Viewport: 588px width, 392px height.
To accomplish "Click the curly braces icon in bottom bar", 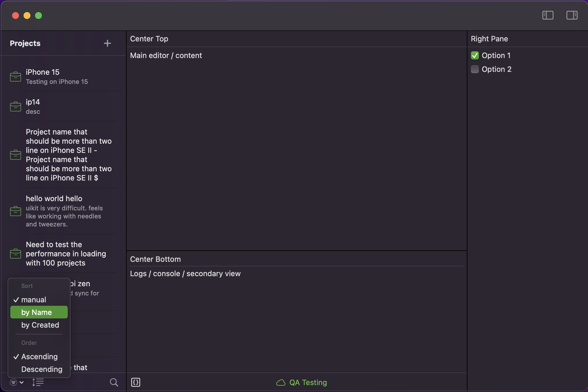I will 136,382.
